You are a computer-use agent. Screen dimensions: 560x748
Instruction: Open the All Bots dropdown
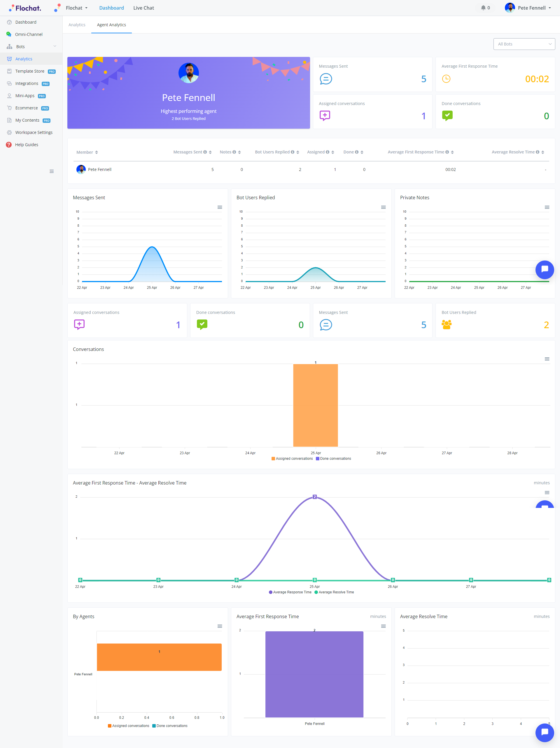click(524, 44)
